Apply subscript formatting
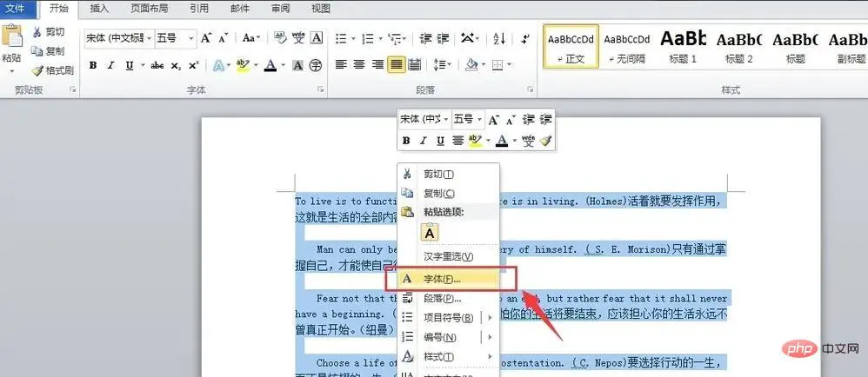The width and height of the screenshot is (868, 377). tap(176, 66)
